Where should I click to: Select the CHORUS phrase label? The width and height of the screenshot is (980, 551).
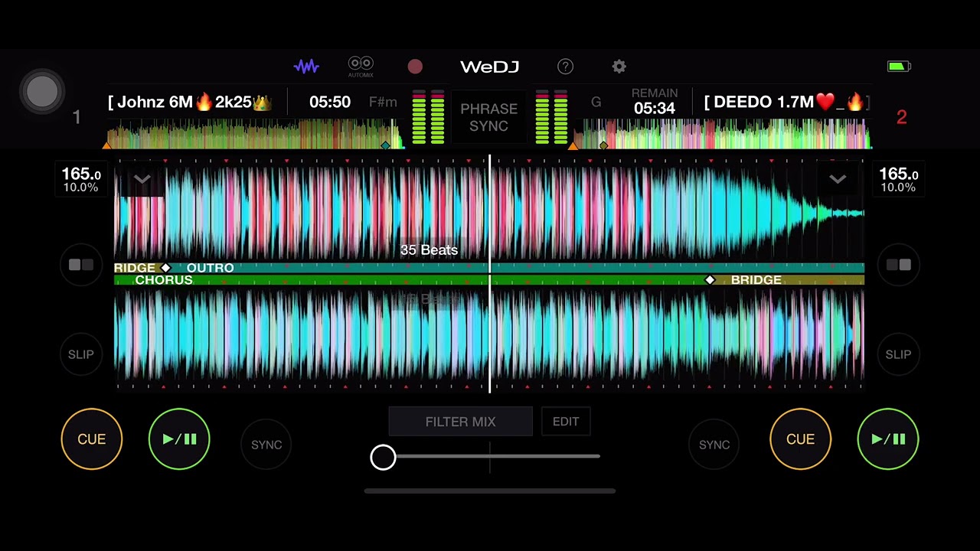click(x=163, y=280)
